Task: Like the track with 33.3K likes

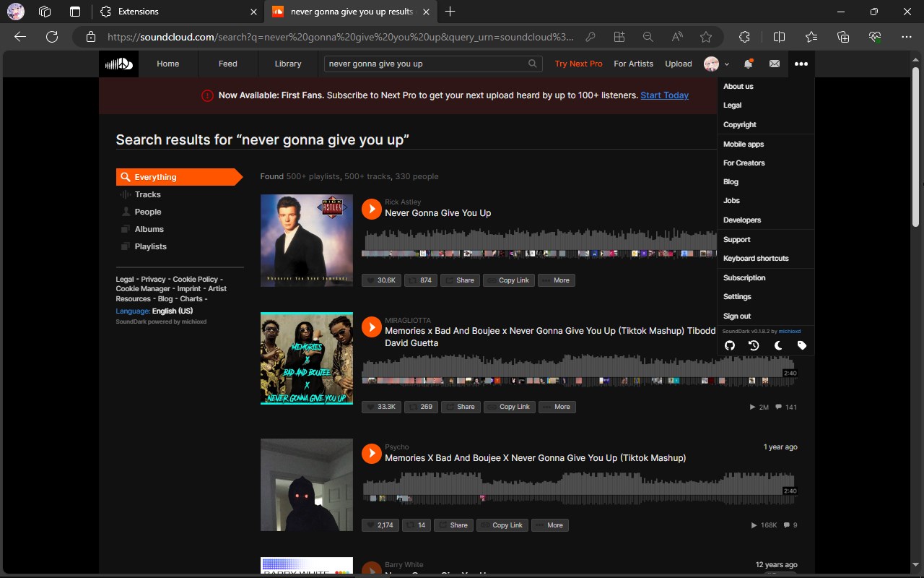Action: [x=381, y=407]
